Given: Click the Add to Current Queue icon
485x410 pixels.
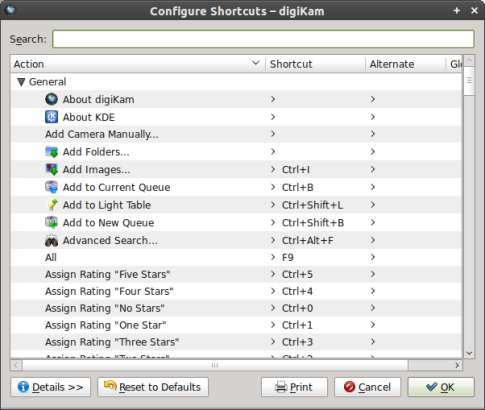Looking at the screenshot, I should tap(51, 187).
